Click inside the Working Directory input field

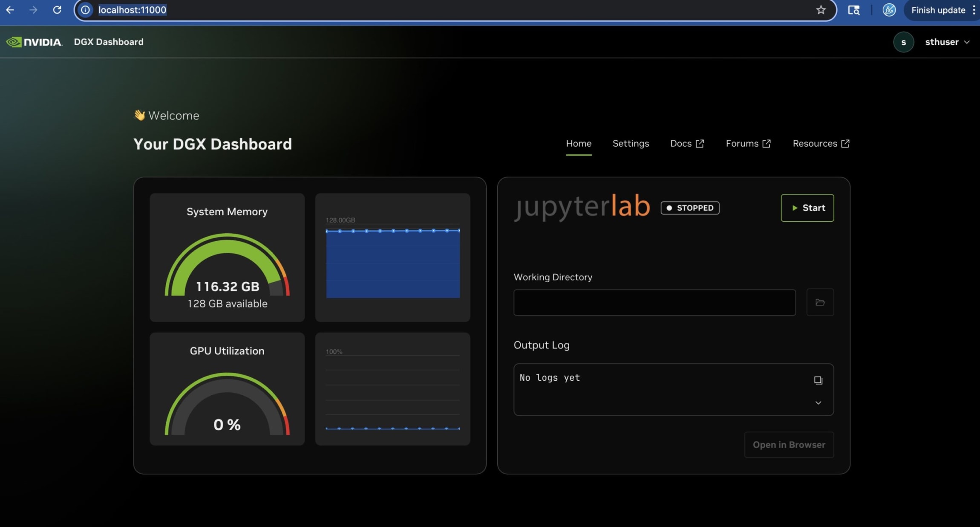click(x=654, y=302)
